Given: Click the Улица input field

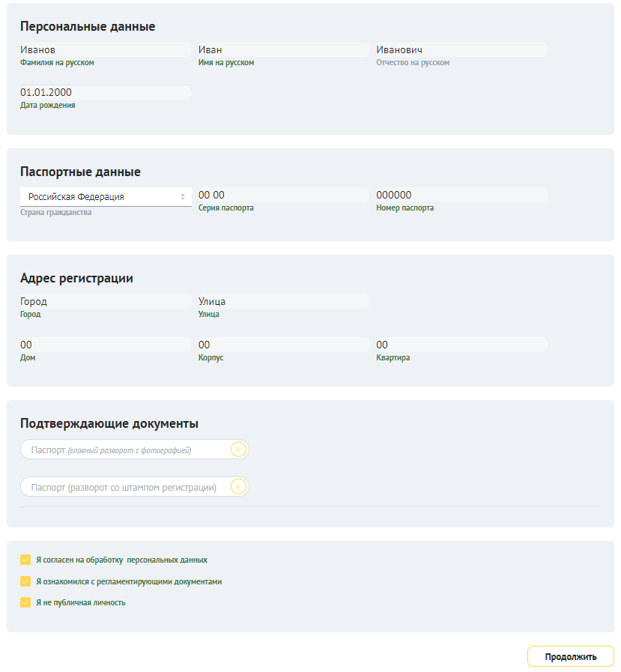Looking at the screenshot, I should coord(283,302).
